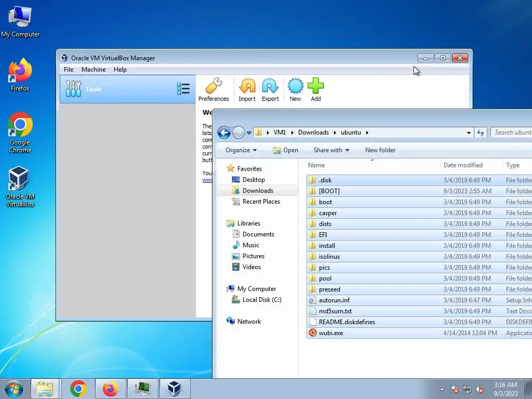Open My Computer desktop icon
This screenshot has height=399, width=532.
coord(20,22)
